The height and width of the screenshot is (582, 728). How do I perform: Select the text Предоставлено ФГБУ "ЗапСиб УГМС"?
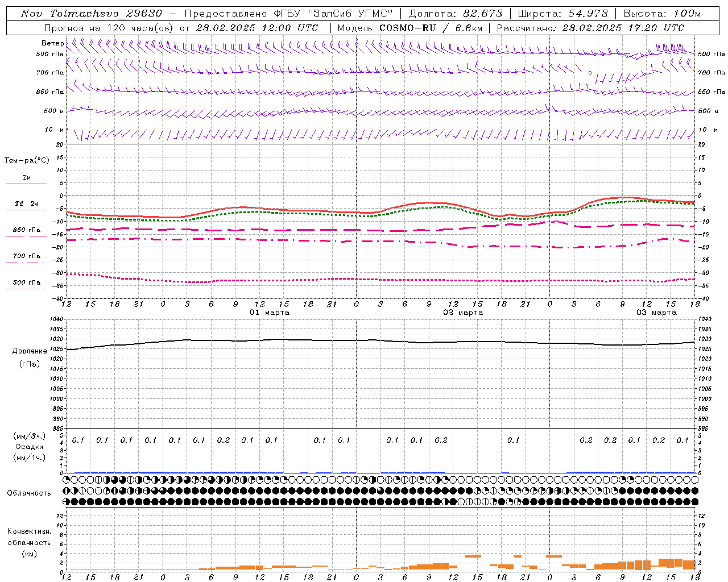289,14
